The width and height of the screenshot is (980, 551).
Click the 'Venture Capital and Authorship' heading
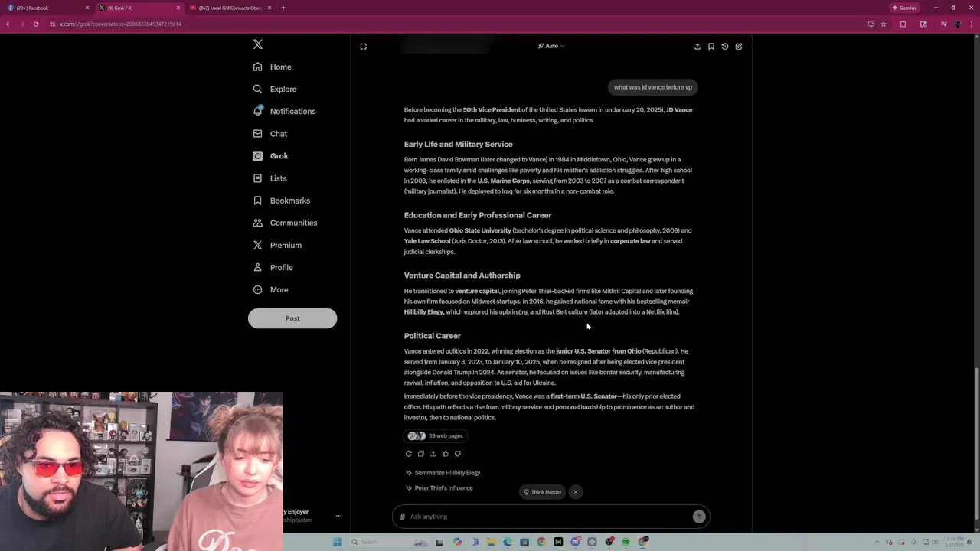[462, 275]
